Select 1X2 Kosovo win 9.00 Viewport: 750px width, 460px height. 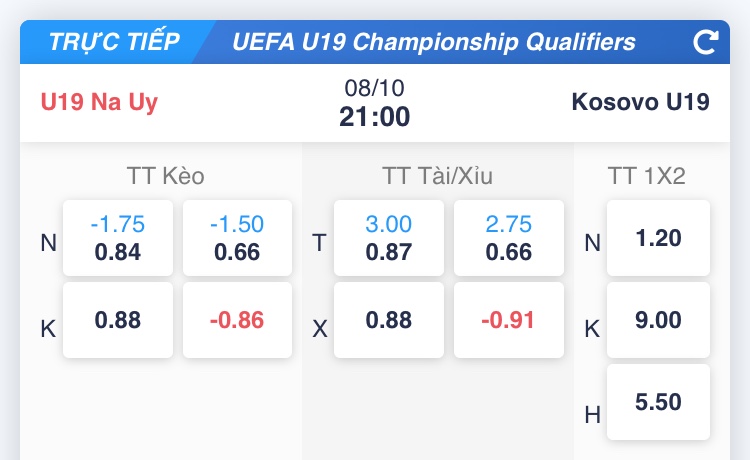(658, 320)
